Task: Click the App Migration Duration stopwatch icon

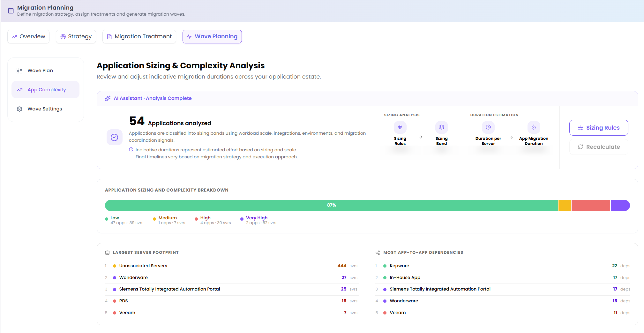Action: coord(534,127)
